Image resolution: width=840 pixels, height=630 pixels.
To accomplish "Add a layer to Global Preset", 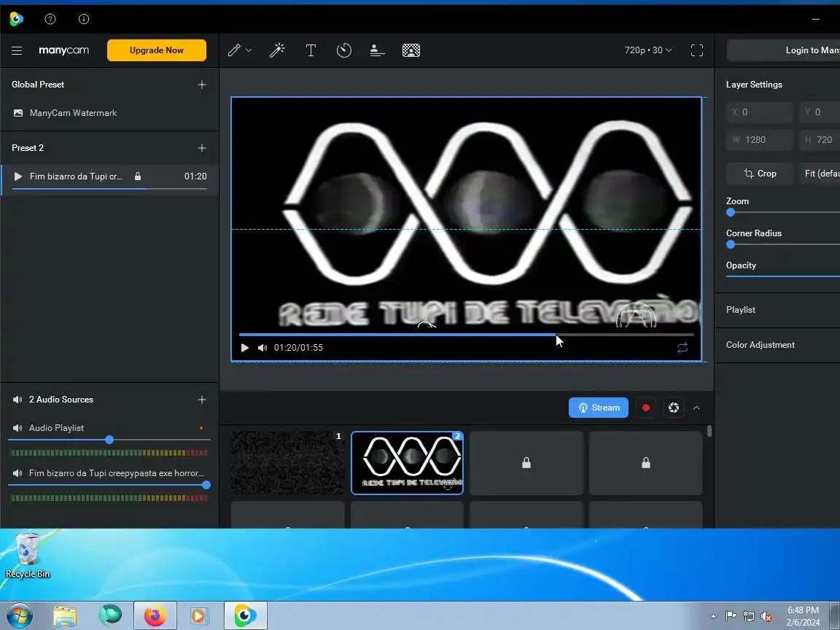I will (202, 85).
